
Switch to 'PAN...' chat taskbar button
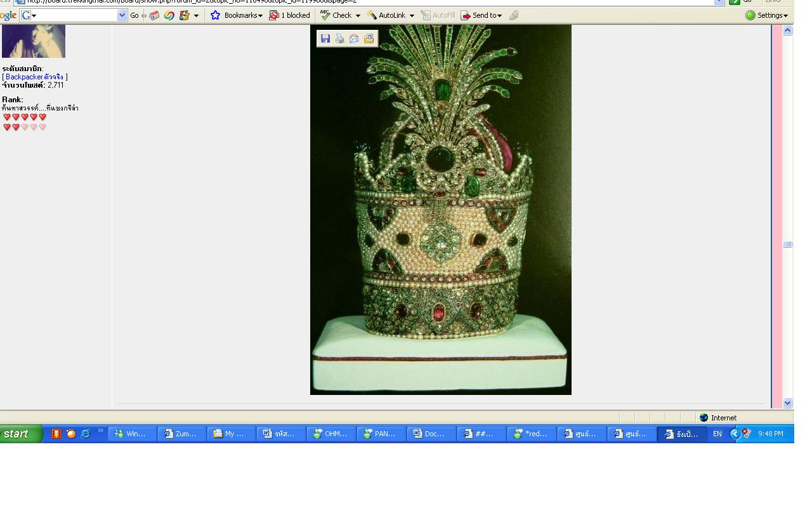(x=382, y=434)
